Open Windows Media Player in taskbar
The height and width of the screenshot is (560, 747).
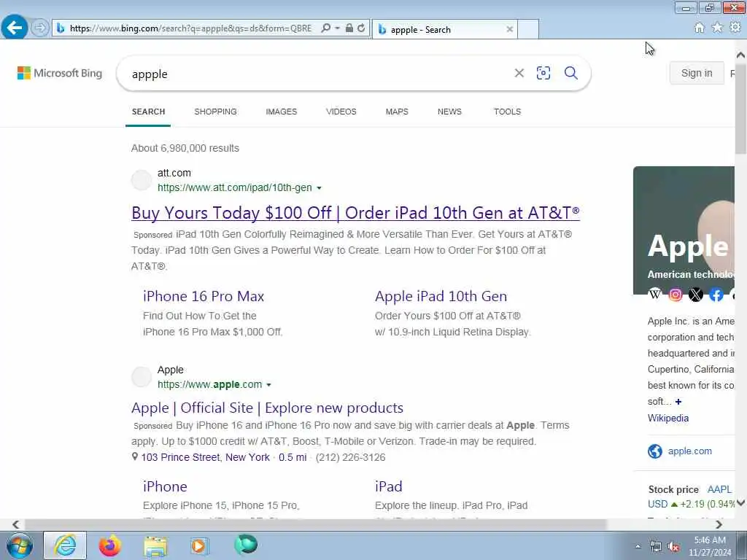(199, 545)
